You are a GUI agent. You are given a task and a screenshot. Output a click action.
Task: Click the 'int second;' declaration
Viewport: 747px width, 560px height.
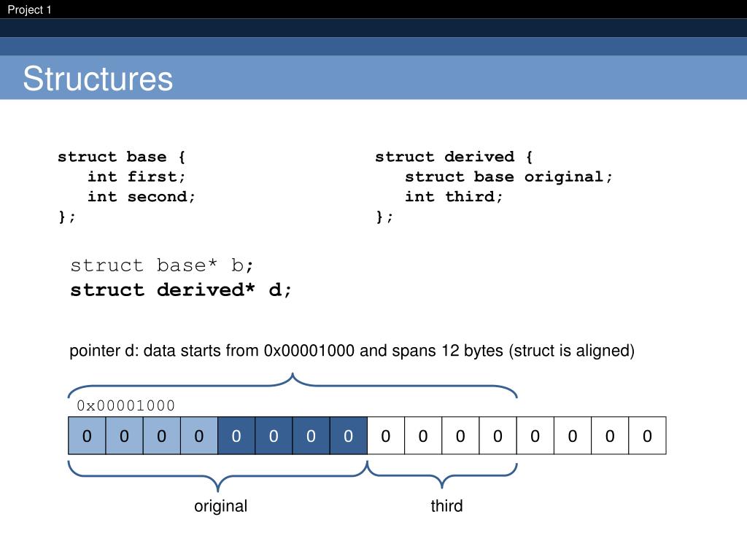tap(142, 197)
